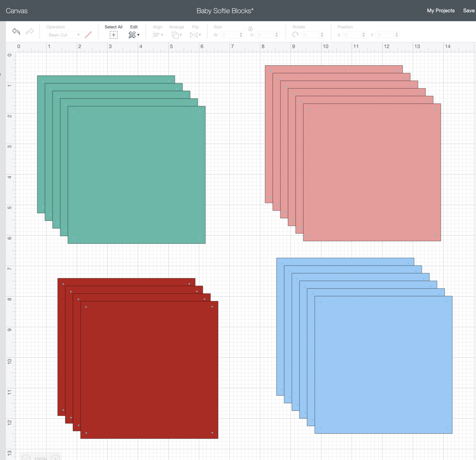Toggle the size aspect ratio lock

tap(250, 29)
